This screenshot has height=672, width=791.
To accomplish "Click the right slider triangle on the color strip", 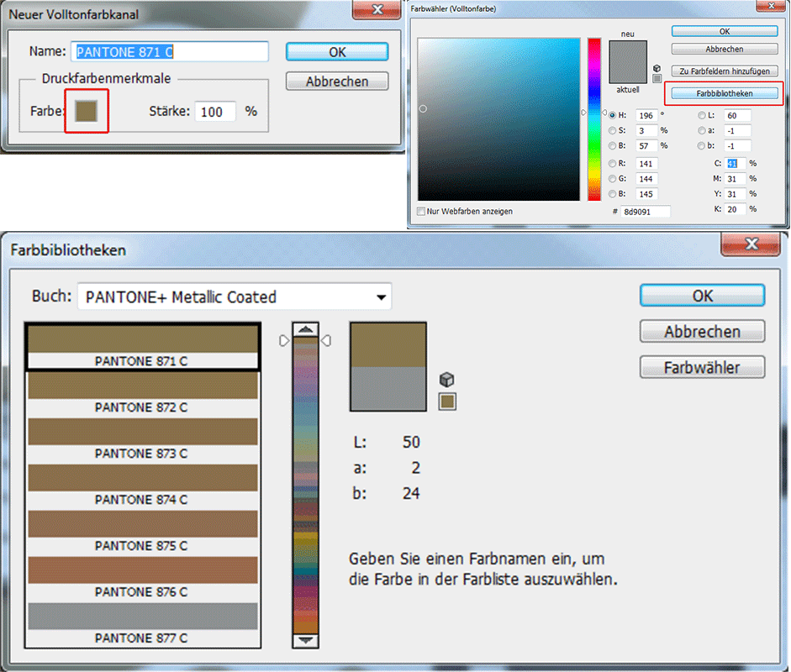I will point(326,341).
